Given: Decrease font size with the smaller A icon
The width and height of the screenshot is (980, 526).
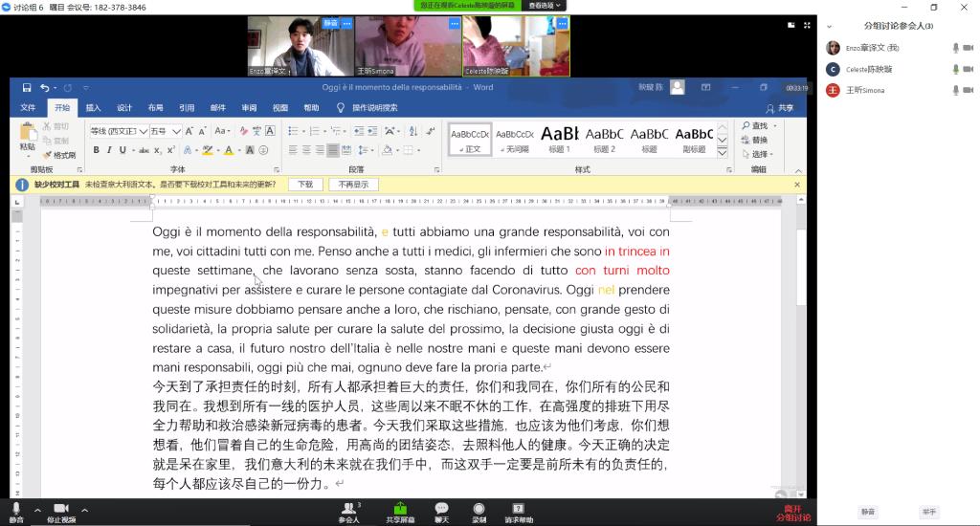Looking at the screenshot, I should 203,131.
